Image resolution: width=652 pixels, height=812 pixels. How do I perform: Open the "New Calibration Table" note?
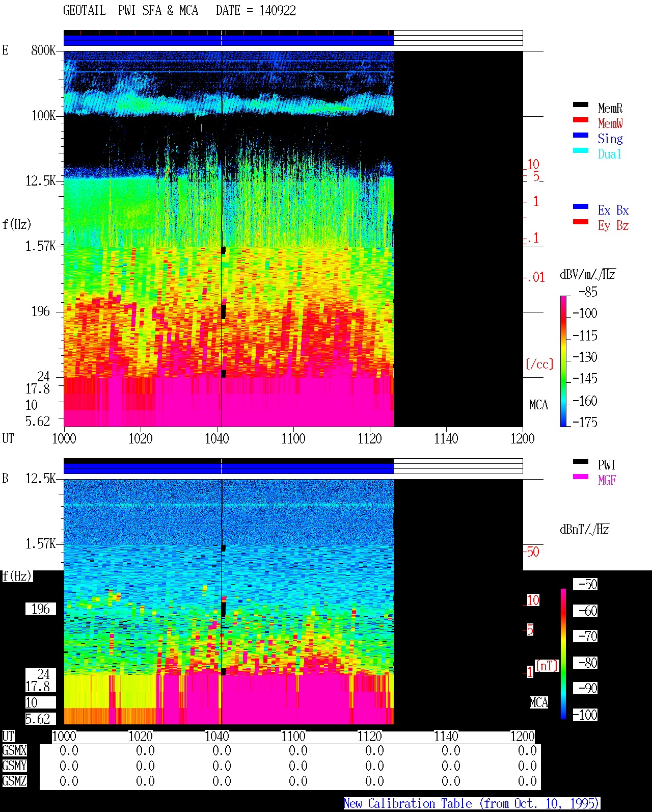[472, 803]
